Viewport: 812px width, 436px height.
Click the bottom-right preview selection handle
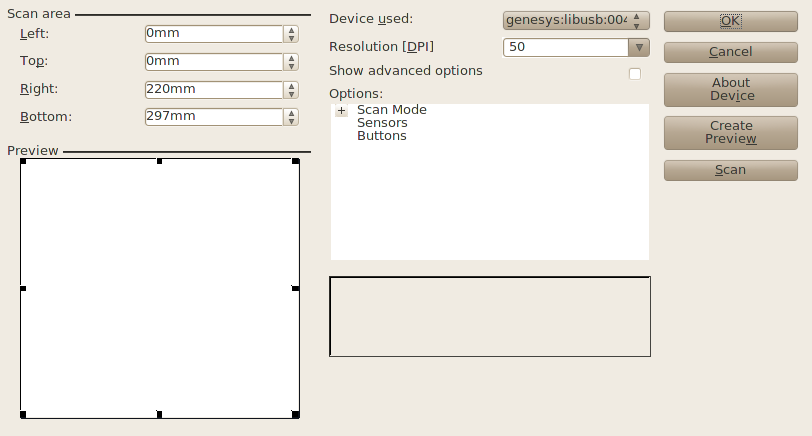tap(296, 415)
